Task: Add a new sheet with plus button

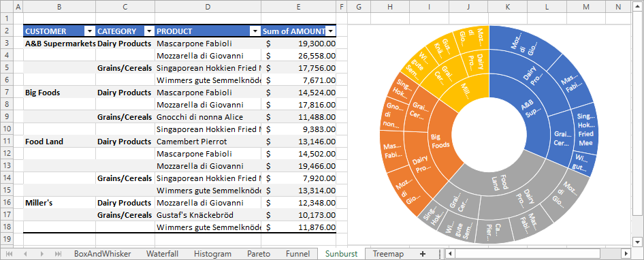Action: coord(423,254)
